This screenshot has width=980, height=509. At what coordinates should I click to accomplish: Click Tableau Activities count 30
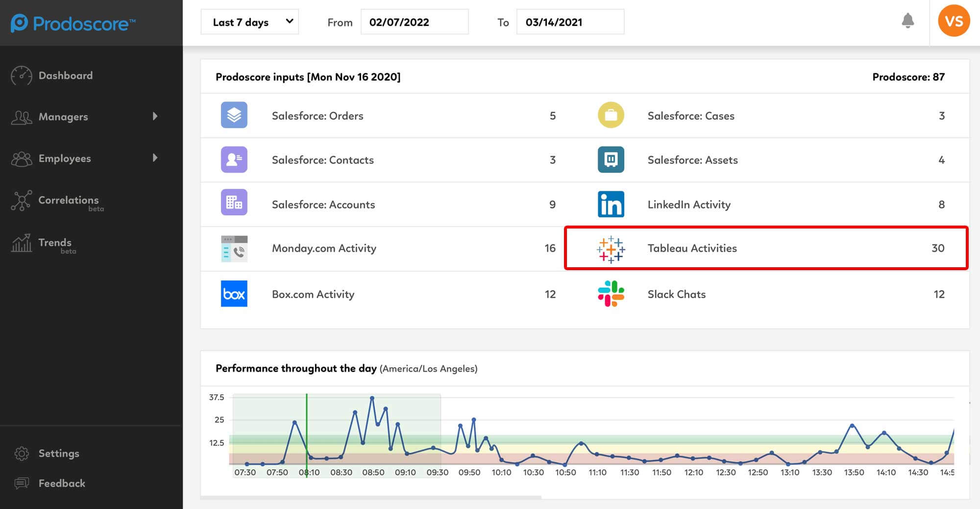(x=938, y=248)
